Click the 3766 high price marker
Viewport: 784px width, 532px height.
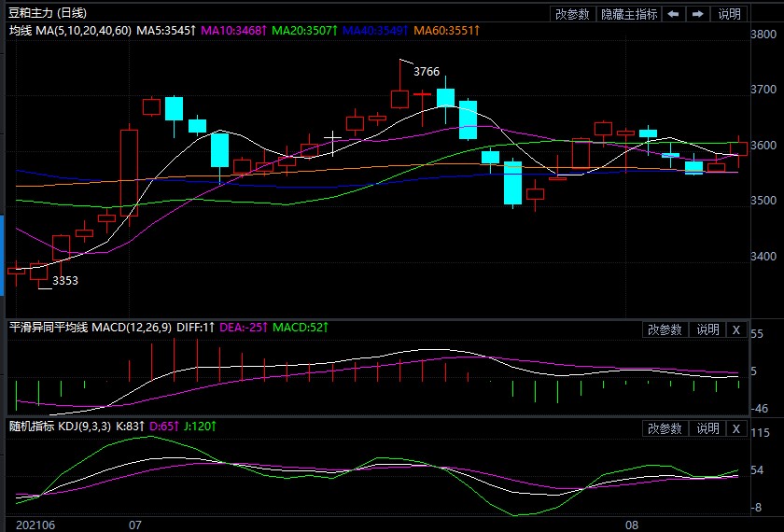click(x=427, y=72)
